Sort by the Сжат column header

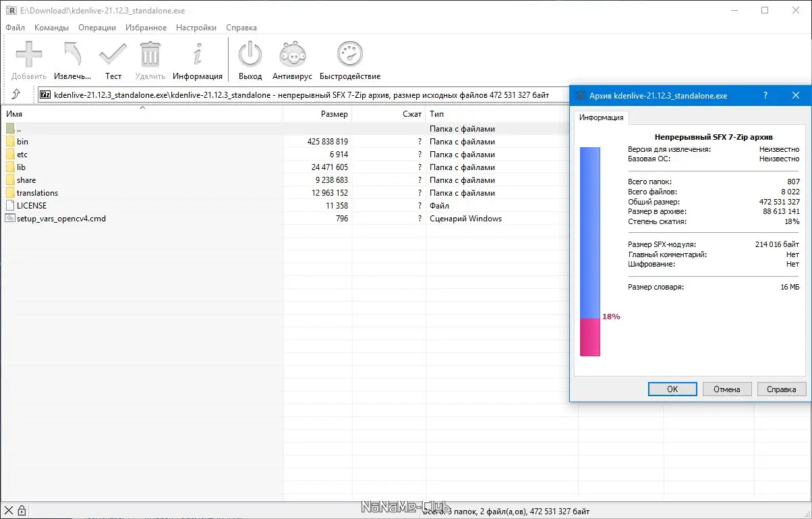[388, 114]
